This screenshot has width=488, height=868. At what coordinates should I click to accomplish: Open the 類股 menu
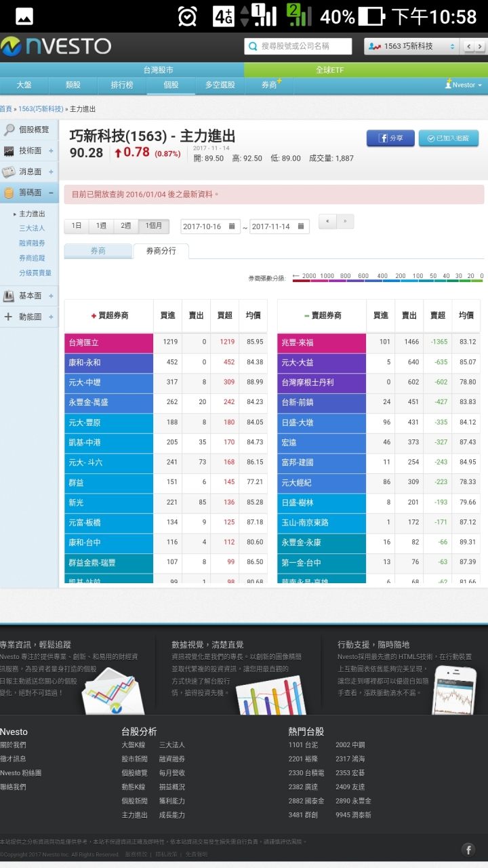[x=73, y=85]
